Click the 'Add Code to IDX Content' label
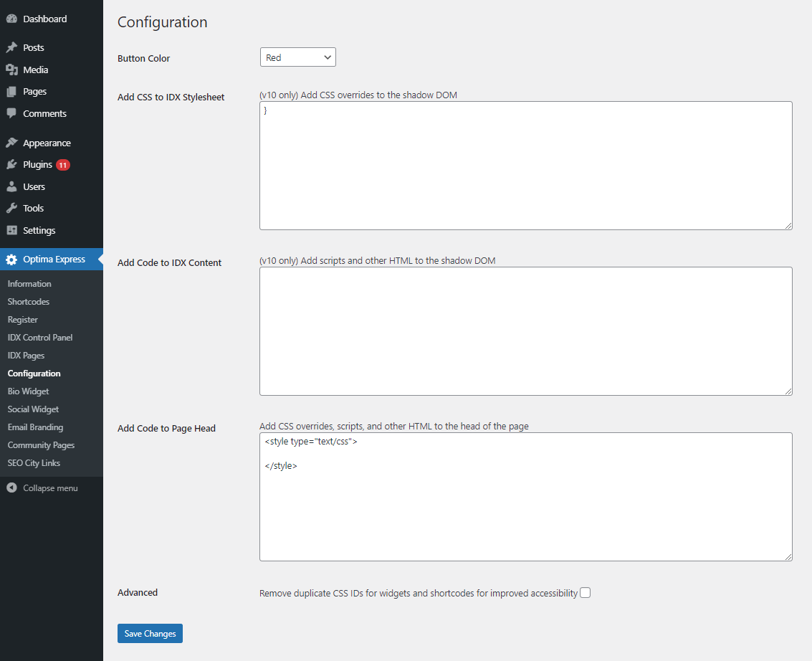The width and height of the screenshot is (812, 661). (x=169, y=262)
